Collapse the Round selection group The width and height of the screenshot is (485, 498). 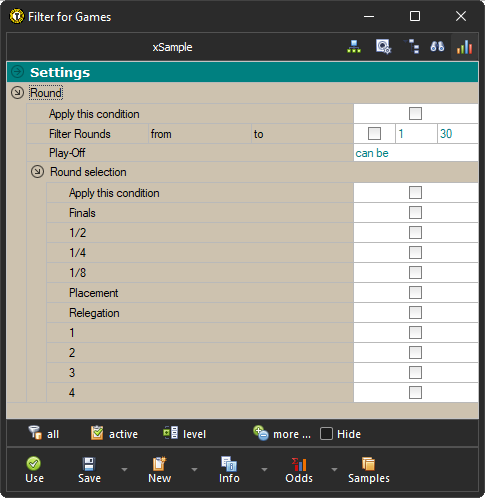[37, 172]
